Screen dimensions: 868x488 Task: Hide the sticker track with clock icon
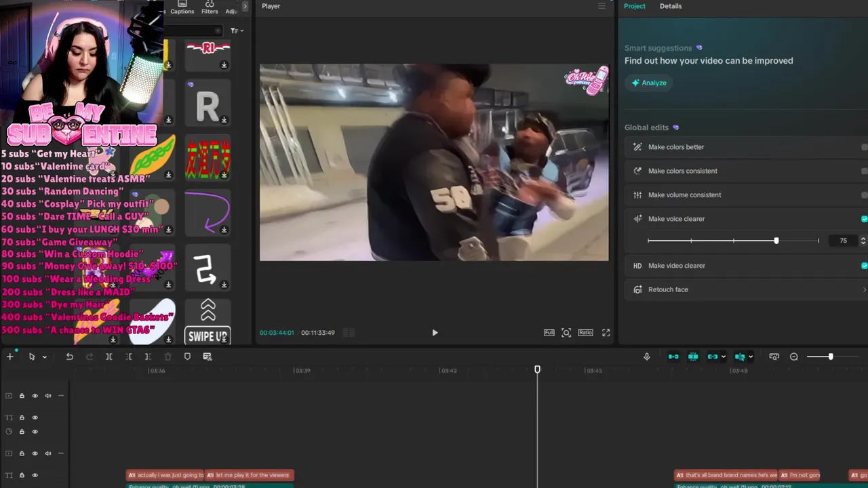35,432
